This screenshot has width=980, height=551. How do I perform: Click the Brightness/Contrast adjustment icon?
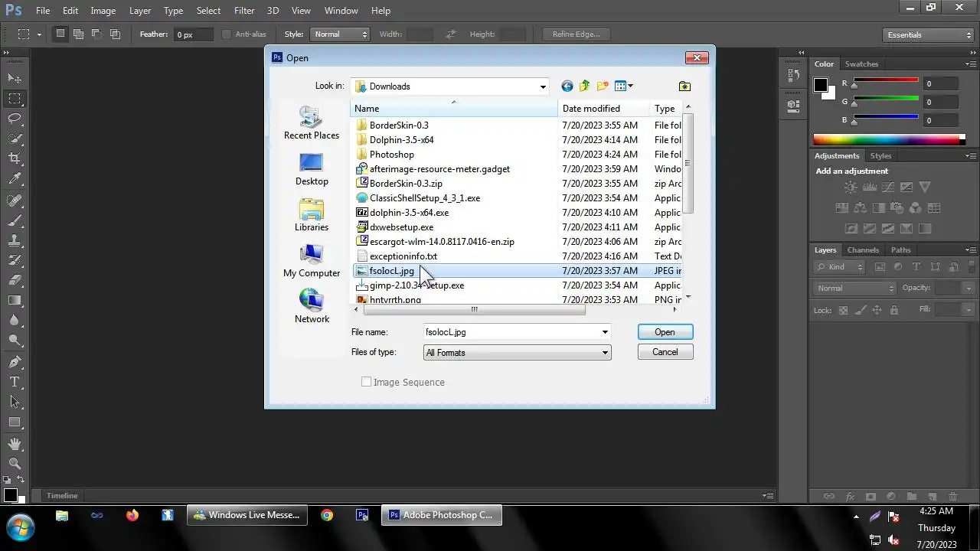(851, 187)
